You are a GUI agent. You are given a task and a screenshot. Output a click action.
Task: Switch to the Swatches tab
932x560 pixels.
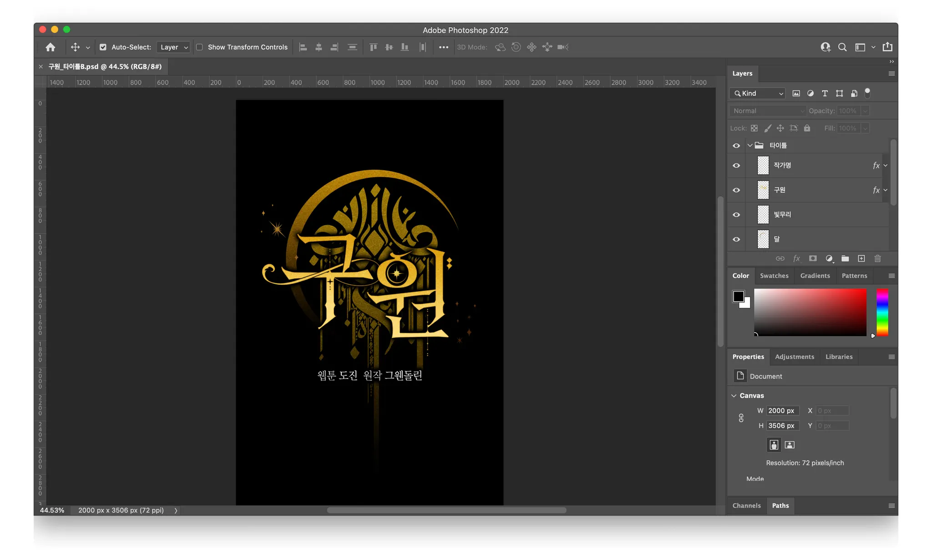coord(774,276)
